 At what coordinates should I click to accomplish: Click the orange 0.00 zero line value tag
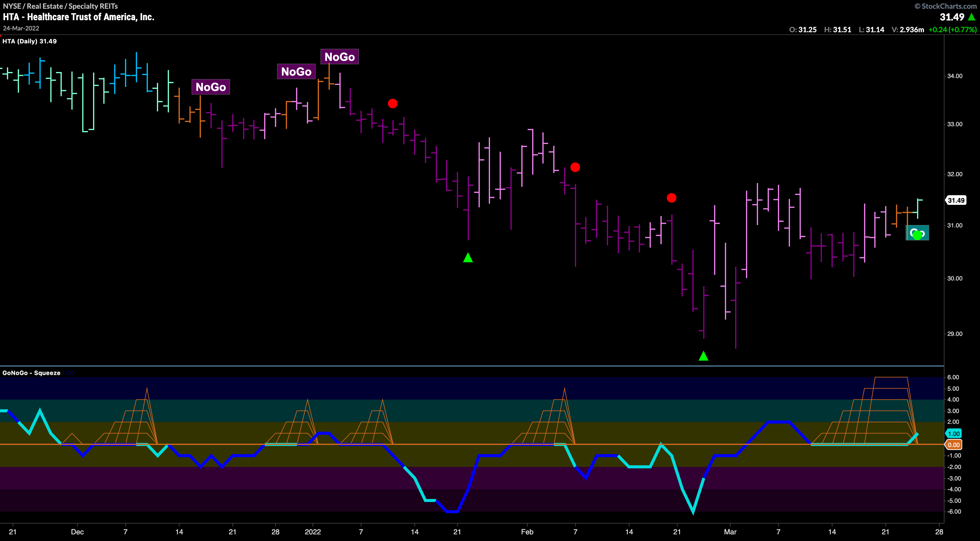pyautogui.click(x=953, y=445)
